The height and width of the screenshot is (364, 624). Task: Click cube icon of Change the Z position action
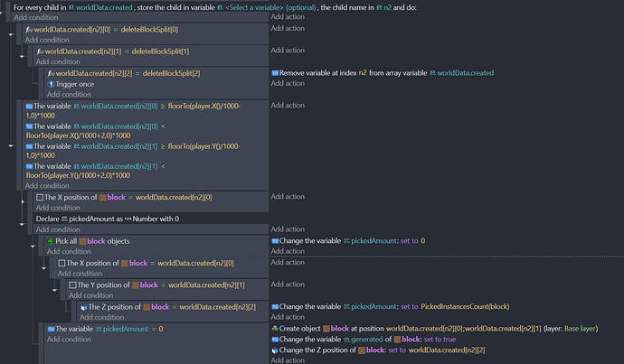point(275,350)
